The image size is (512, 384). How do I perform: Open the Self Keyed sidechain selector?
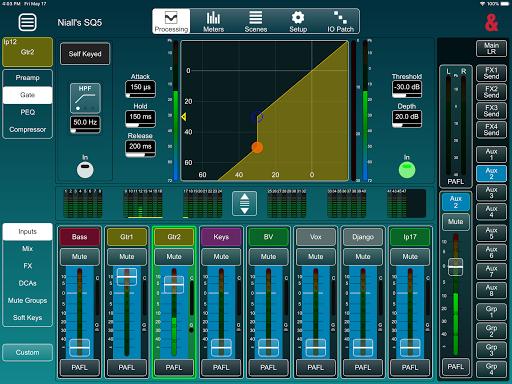(85, 54)
